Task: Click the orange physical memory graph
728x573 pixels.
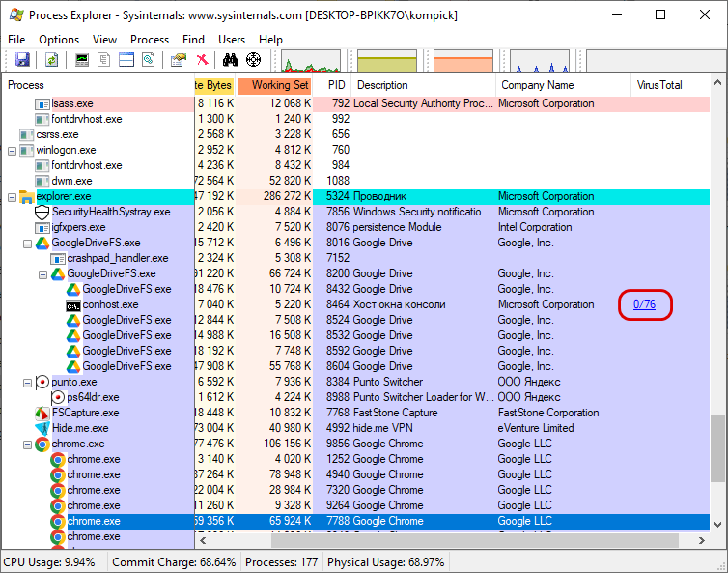Action: pyautogui.click(x=462, y=61)
